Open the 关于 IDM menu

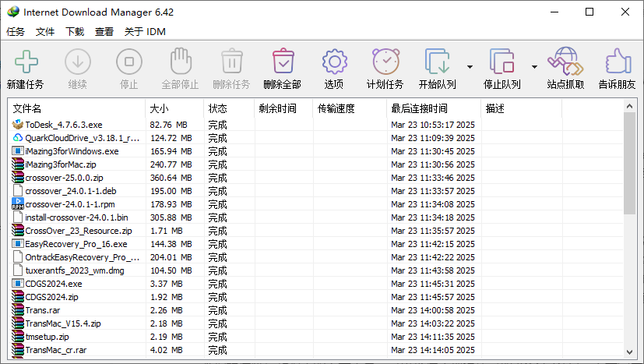pos(145,32)
